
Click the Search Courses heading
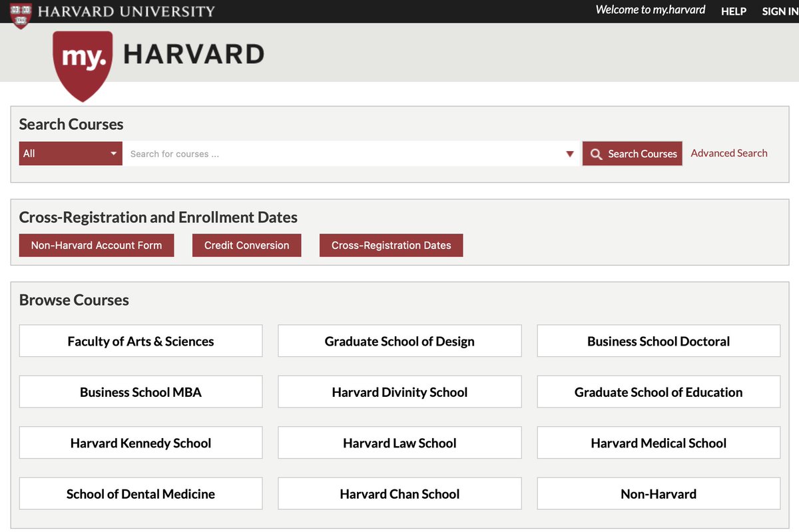coord(71,125)
